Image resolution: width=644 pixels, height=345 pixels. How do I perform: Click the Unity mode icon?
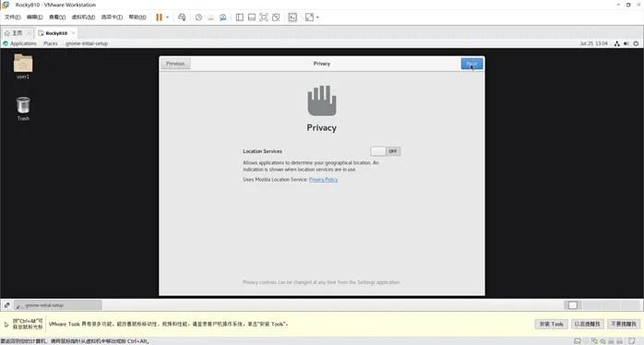[x=276, y=18]
